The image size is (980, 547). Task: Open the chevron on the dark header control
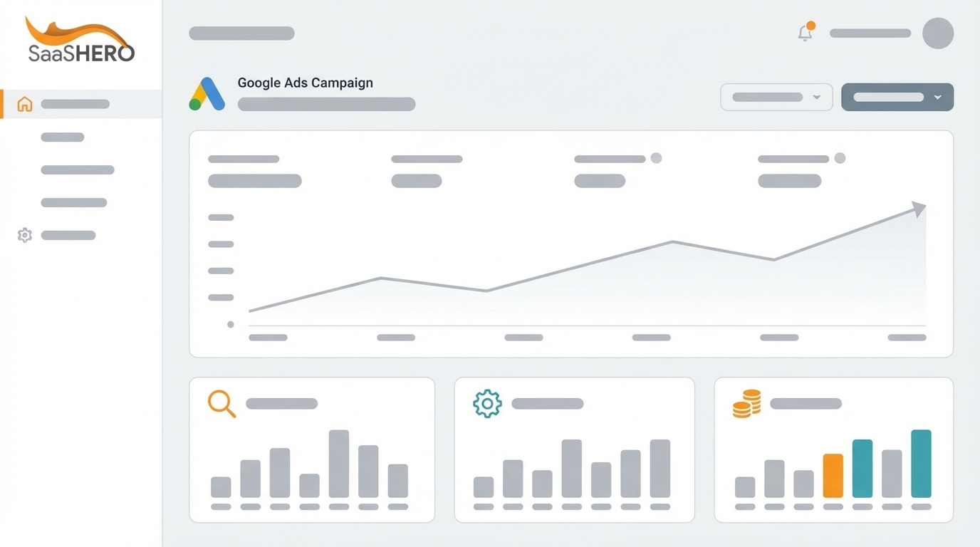pos(938,97)
